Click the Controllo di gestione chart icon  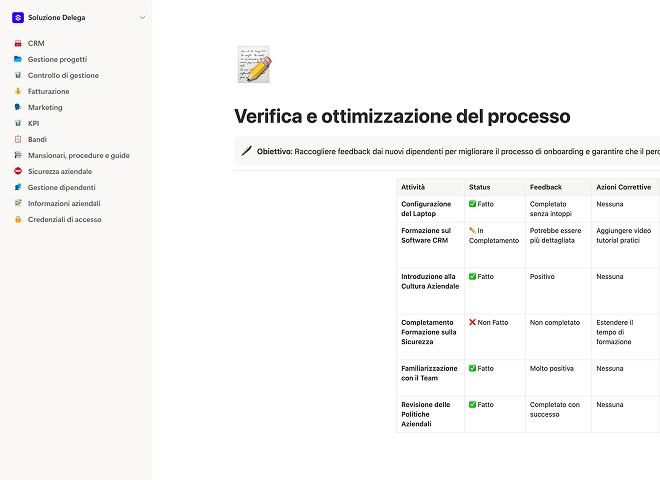tap(18, 75)
